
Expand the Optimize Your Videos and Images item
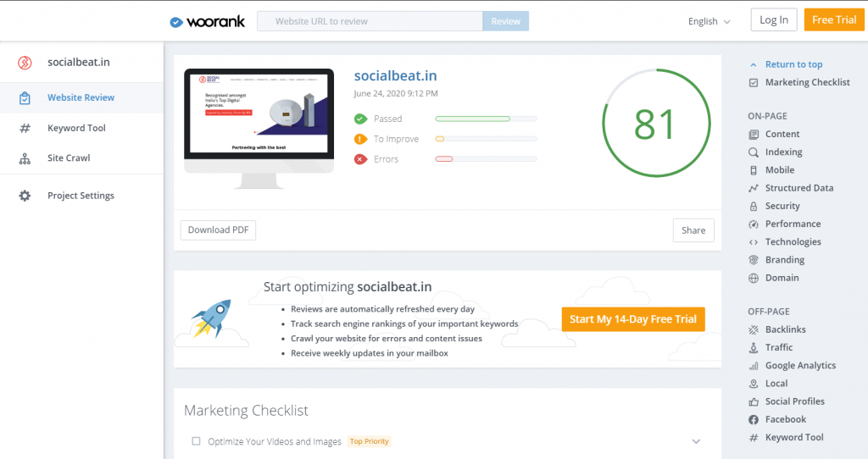click(x=696, y=441)
